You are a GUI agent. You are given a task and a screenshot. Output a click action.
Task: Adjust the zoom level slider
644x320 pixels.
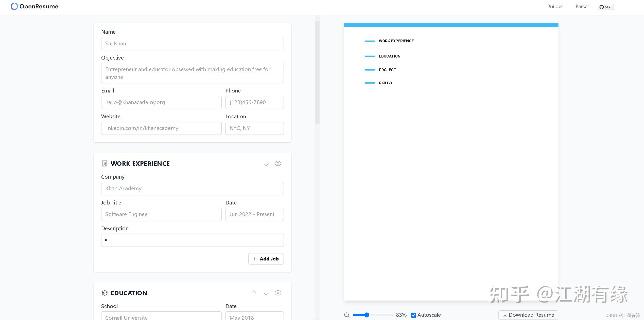(367, 315)
